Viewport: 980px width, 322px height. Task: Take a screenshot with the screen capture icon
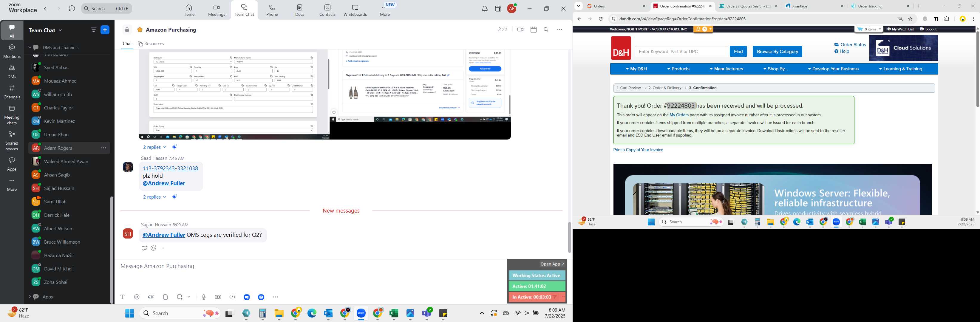(x=180, y=297)
